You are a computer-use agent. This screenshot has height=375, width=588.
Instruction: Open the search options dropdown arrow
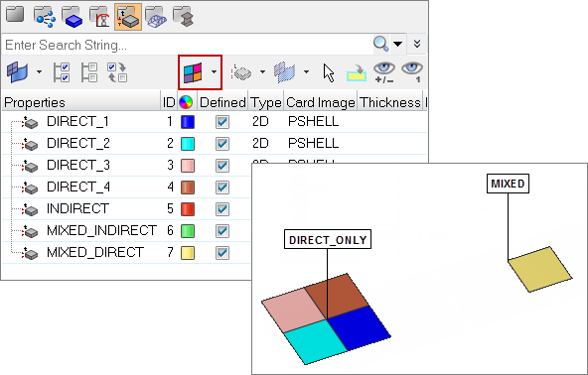pos(398,44)
